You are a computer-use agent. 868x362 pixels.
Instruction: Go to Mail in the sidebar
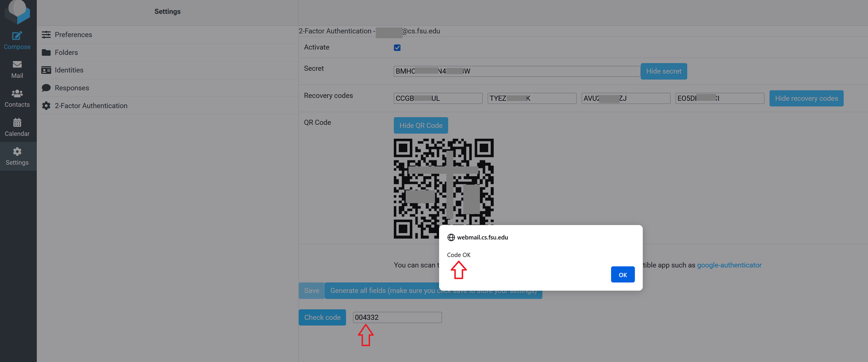pyautogui.click(x=17, y=69)
